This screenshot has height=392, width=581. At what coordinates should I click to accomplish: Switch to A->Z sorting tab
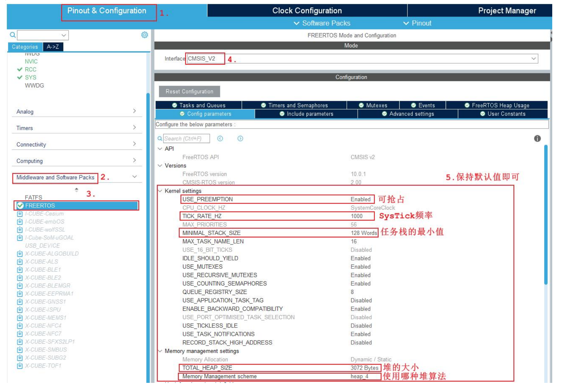coord(53,47)
